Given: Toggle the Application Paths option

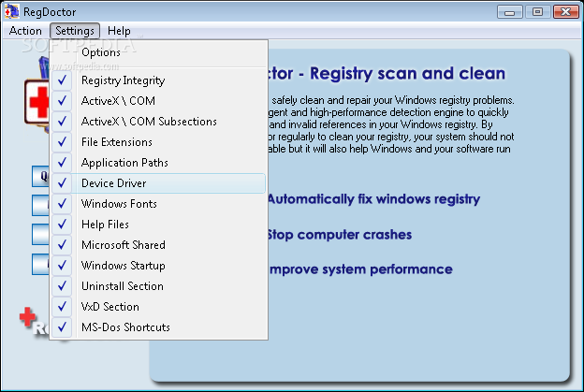Looking at the screenshot, I should click(x=159, y=163).
